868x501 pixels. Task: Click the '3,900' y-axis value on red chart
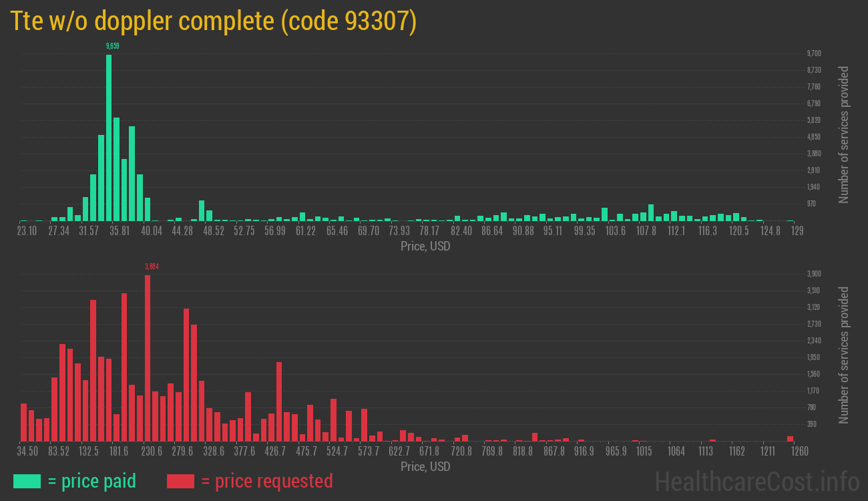[813, 273]
